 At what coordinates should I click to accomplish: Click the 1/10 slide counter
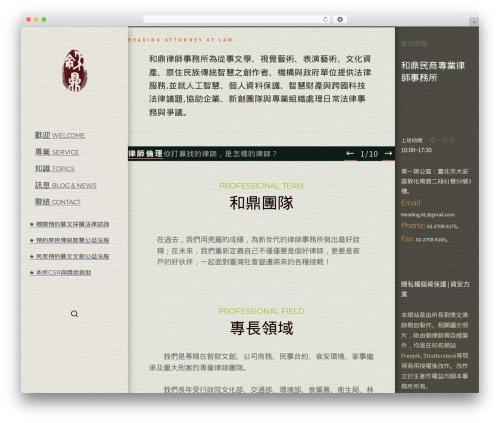pos(369,154)
